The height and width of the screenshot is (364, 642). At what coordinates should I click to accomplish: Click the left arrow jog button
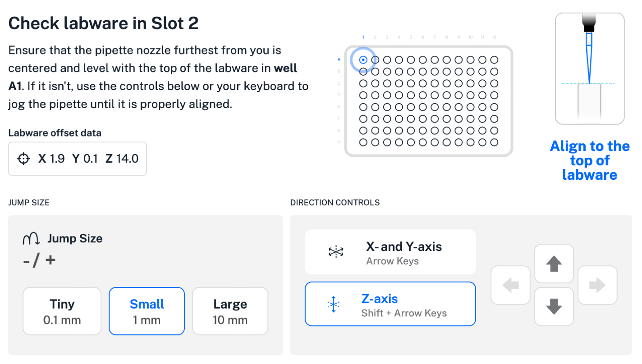pos(510,285)
